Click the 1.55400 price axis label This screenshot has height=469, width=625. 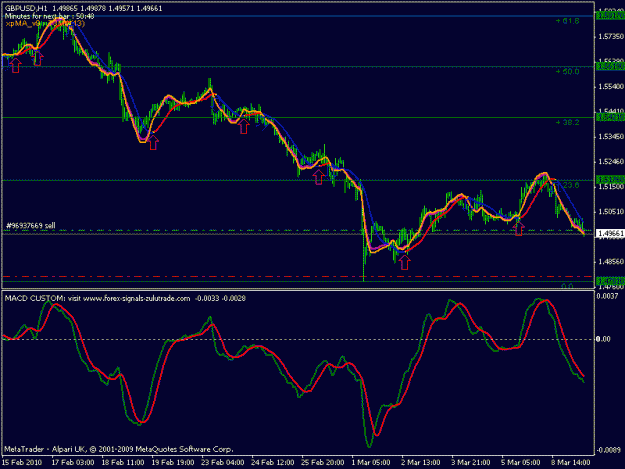611,87
